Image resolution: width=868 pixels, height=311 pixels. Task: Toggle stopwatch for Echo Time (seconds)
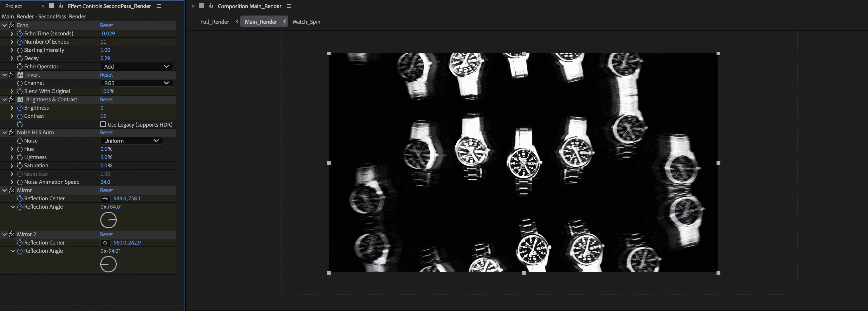pyautogui.click(x=20, y=33)
